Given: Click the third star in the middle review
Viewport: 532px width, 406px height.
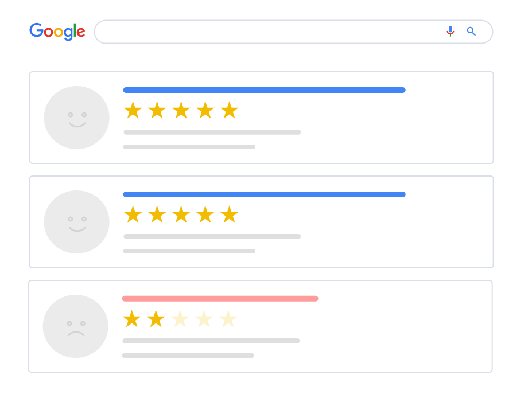Looking at the screenshot, I should [x=181, y=215].
